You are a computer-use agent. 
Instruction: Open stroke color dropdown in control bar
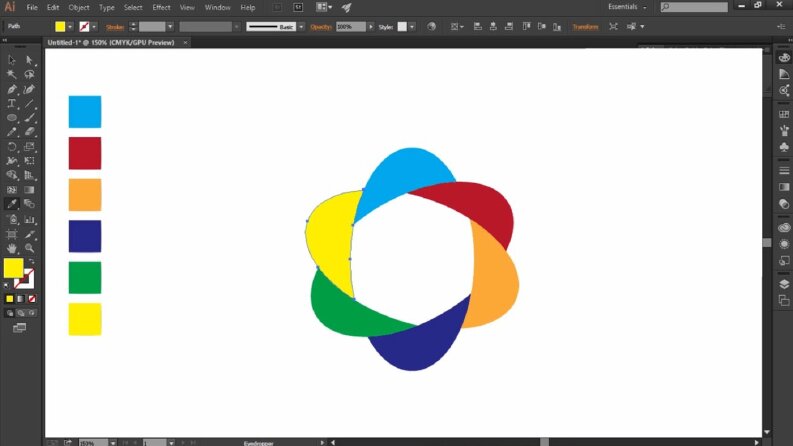click(x=94, y=27)
